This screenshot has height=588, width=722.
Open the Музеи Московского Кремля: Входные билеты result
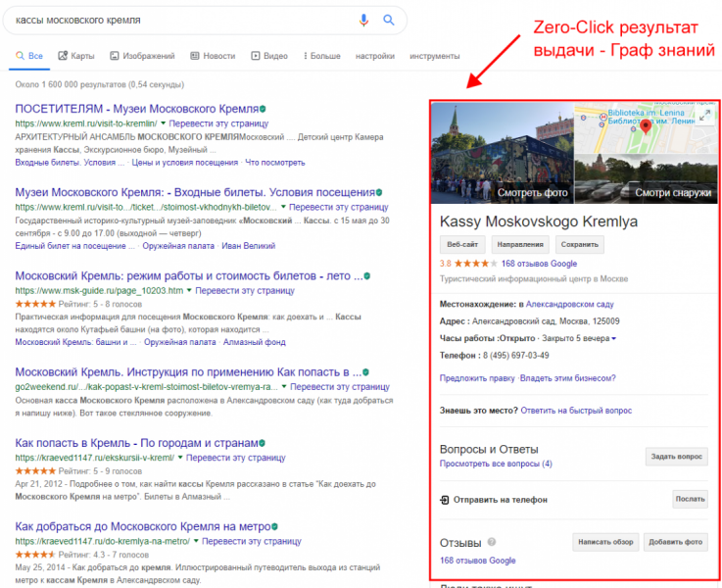[x=195, y=192]
